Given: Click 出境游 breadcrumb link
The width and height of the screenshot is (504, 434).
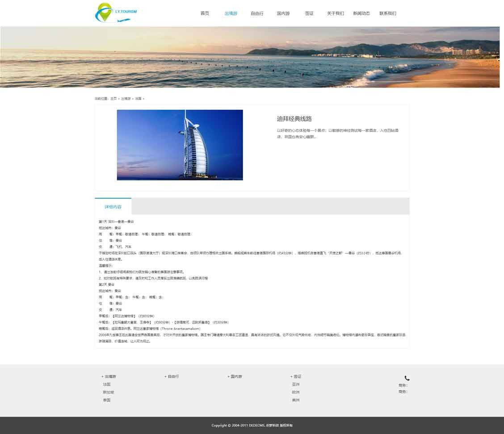Looking at the screenshot, I should click(126, 99).
